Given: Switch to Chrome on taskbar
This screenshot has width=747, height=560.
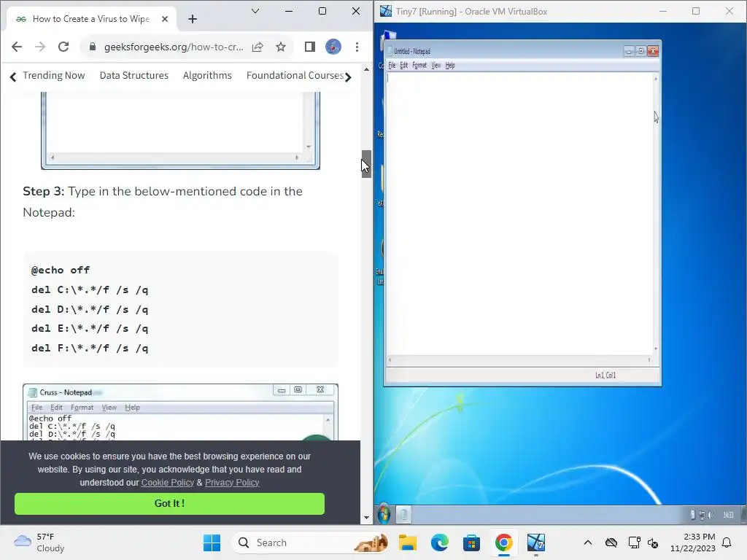Looking at the screenshot, I should pos(503,542).
